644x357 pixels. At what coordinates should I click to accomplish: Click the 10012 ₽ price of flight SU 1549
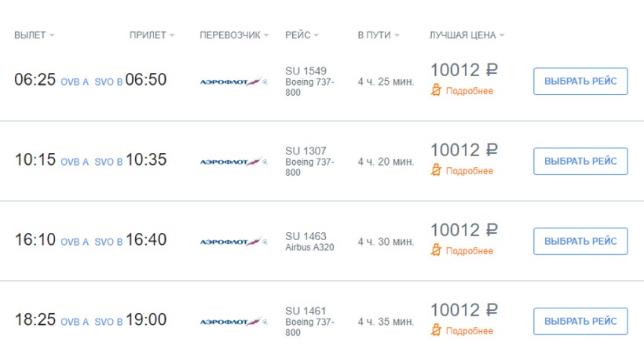(464, 71)
